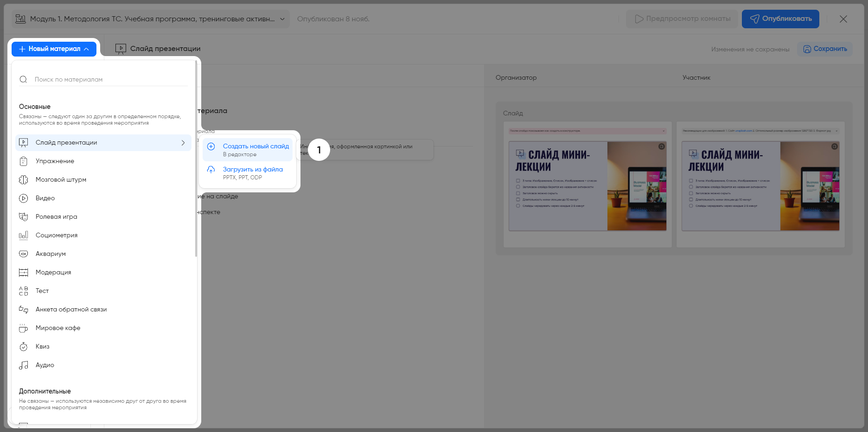Click Предпросмотр комнаты button
Screen dimensions: 868x432
pyautogui.click(x=682, y=19)
